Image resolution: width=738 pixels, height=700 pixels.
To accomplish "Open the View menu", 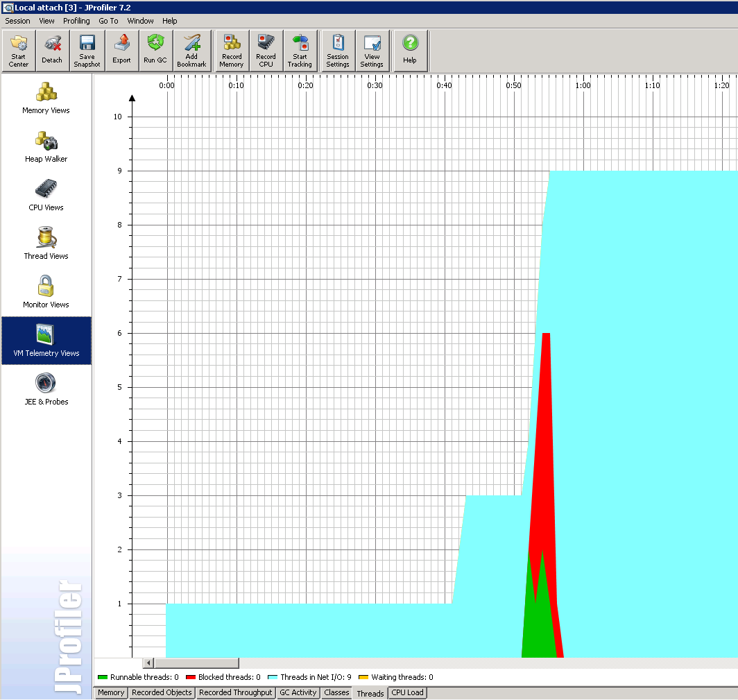I will [46, 21].
